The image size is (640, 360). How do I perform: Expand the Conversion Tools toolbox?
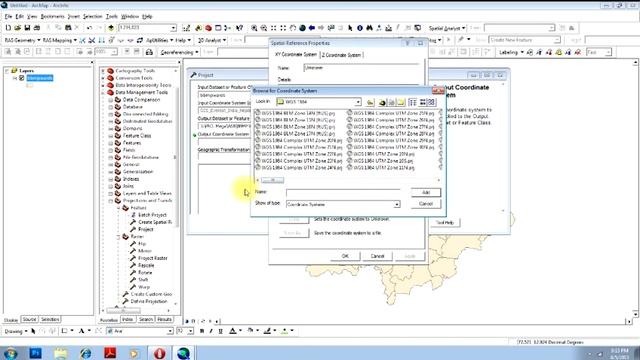103,78
